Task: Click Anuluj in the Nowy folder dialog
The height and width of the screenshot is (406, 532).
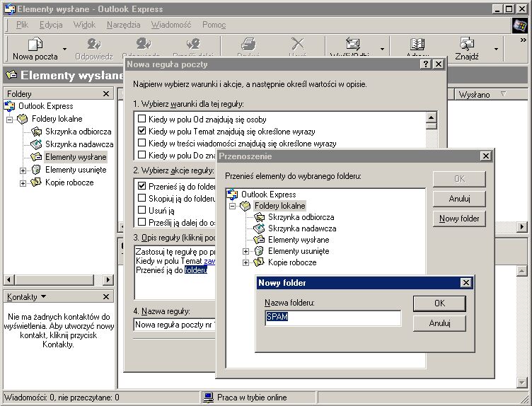Action: (439, 323)
